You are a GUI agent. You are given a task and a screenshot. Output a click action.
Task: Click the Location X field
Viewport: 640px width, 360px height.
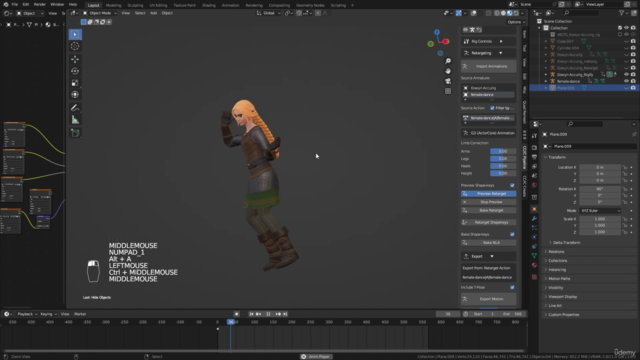pyautogui.click(x=600, y=167)
